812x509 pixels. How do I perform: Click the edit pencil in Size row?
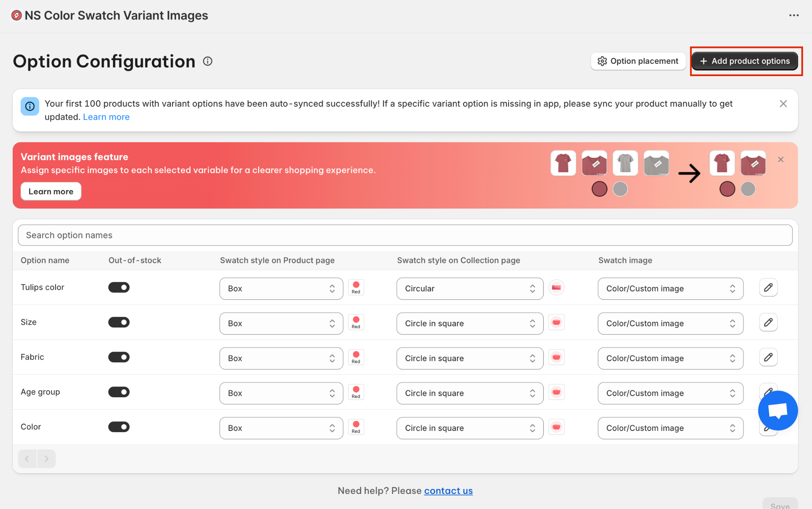click(768, 323)
